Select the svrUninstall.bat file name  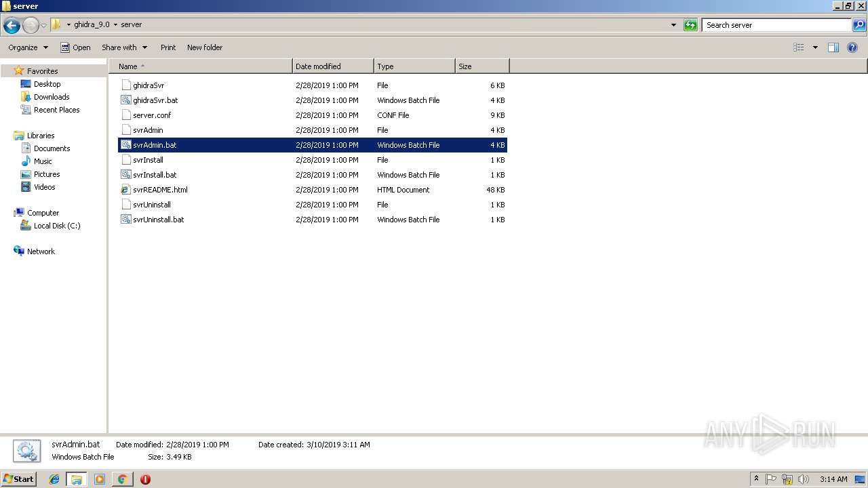tap(159, 220)
